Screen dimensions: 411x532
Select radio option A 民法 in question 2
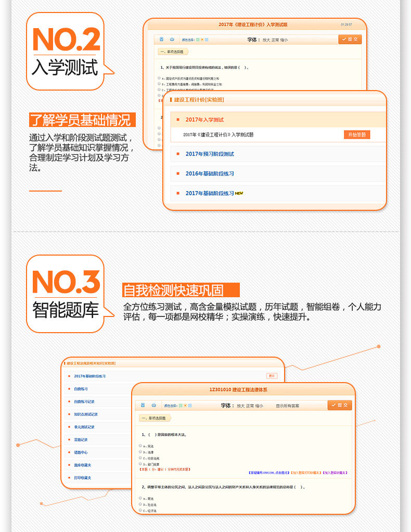(x=140, y=498)
